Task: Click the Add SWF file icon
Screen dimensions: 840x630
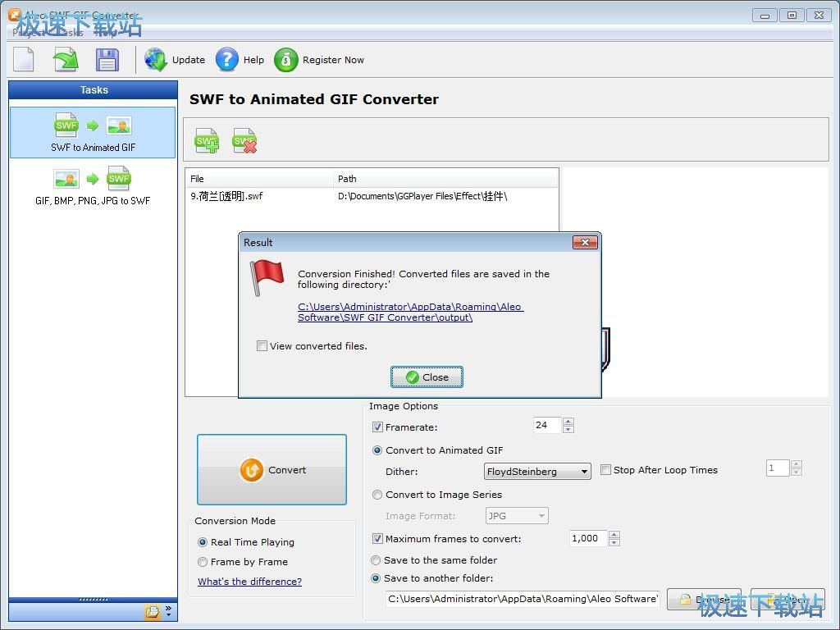Action: pos(207,140)
